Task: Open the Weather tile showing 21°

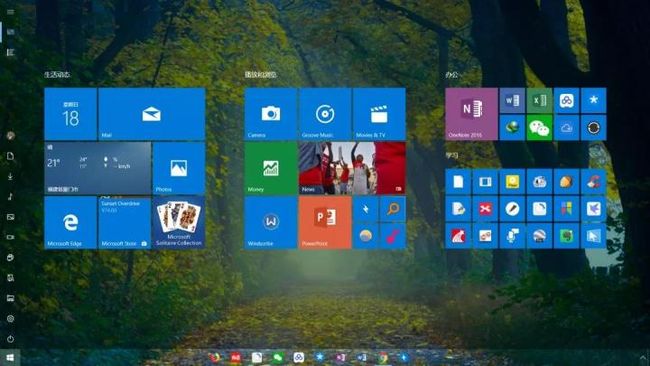Action: click(98, 168)
